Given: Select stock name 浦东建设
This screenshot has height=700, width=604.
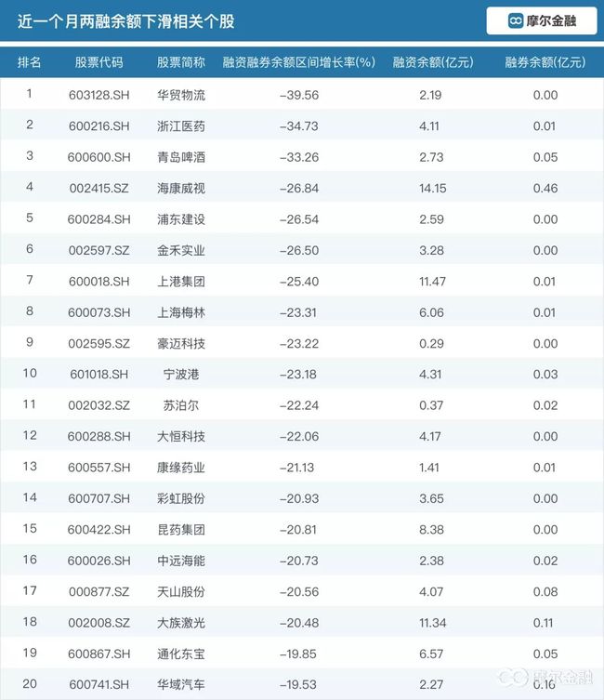Looking at the screenshot, I should pos(181,219).
